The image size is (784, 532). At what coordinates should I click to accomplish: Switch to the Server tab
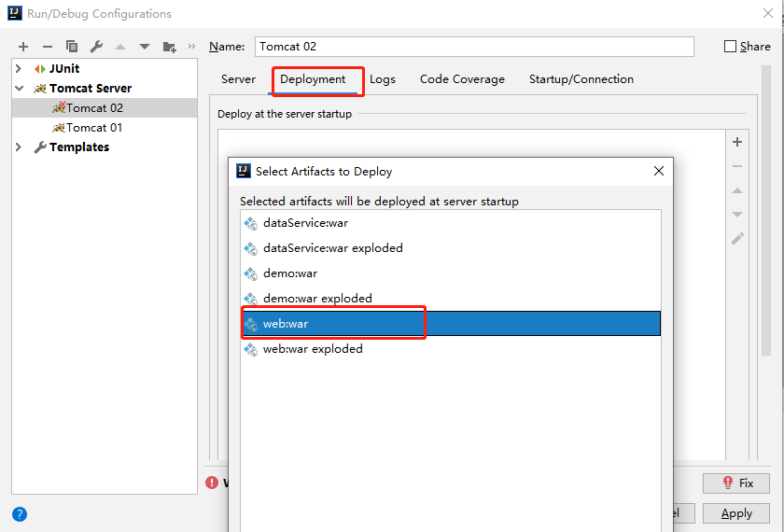click(238, 79)
